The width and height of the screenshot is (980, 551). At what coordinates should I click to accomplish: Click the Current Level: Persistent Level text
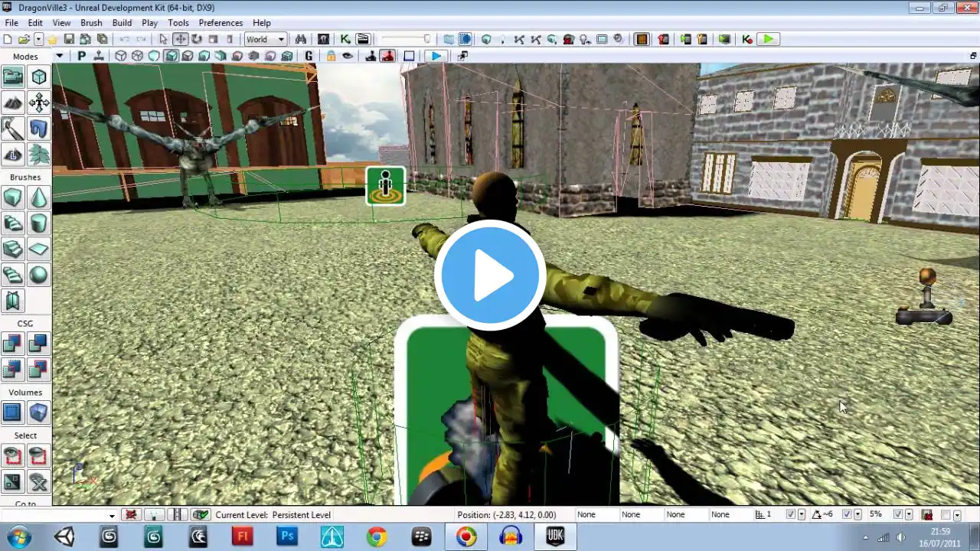[273, 515]
